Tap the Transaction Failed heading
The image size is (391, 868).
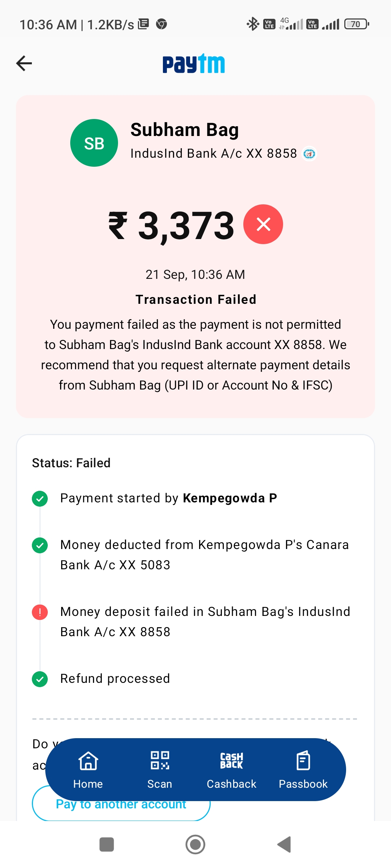[x=196, y=299]
